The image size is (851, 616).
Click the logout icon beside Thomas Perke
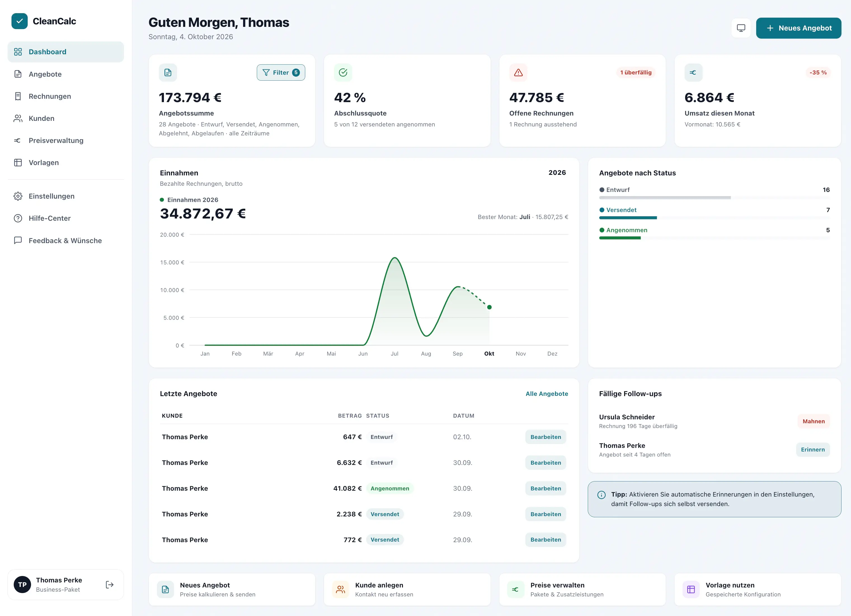point(110,584)
